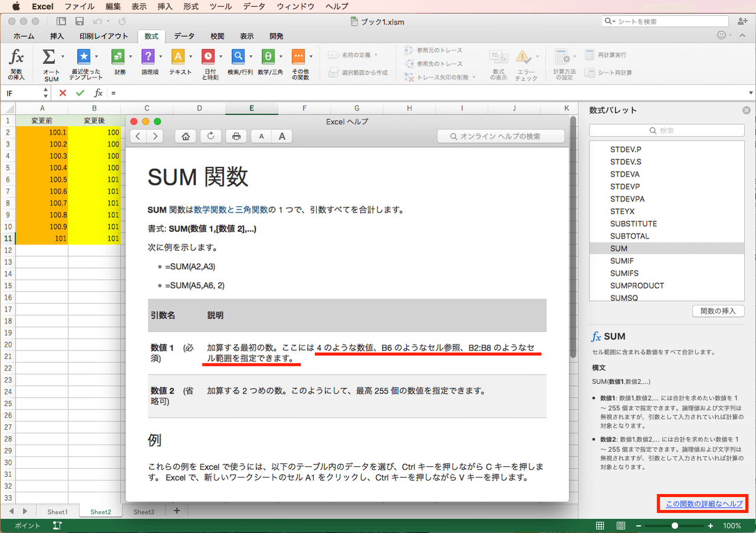This screenshot has height=533, width=756.
Task: Click the share icon in title bar
Action: click(x=742, y=21)
